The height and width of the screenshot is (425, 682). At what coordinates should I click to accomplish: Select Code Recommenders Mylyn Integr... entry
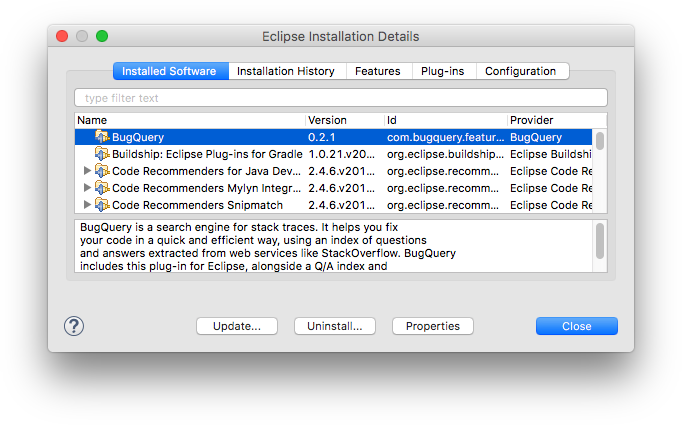pos(206,188)
